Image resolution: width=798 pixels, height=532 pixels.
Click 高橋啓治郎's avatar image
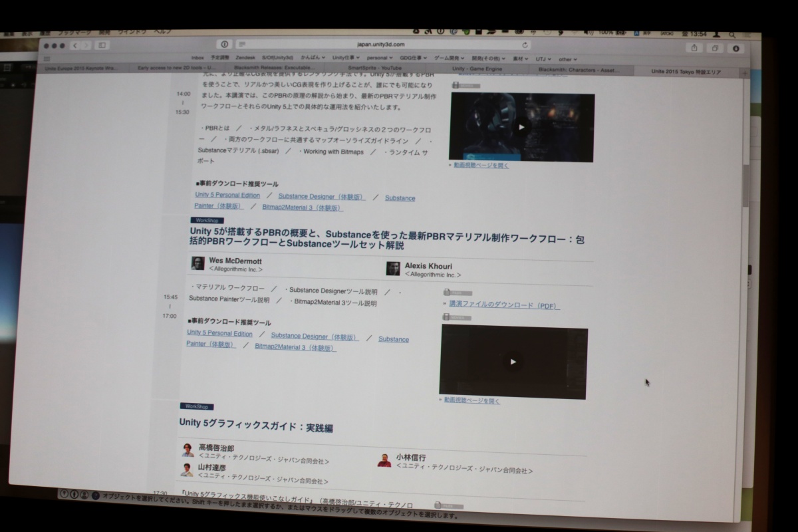(x=188, y=450)
